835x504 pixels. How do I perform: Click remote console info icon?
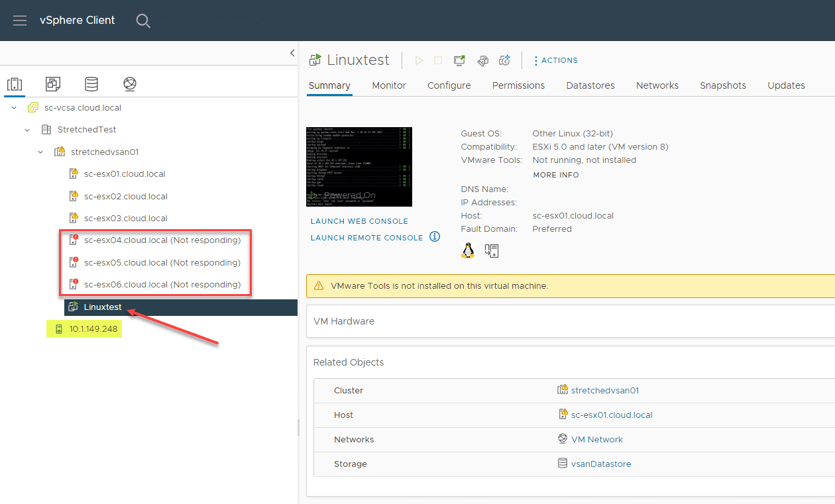pos(435,236)
